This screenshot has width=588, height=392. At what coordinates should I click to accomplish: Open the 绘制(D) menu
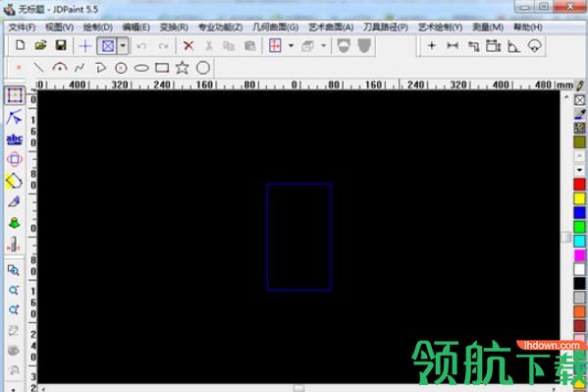click(x=98, y=28)
